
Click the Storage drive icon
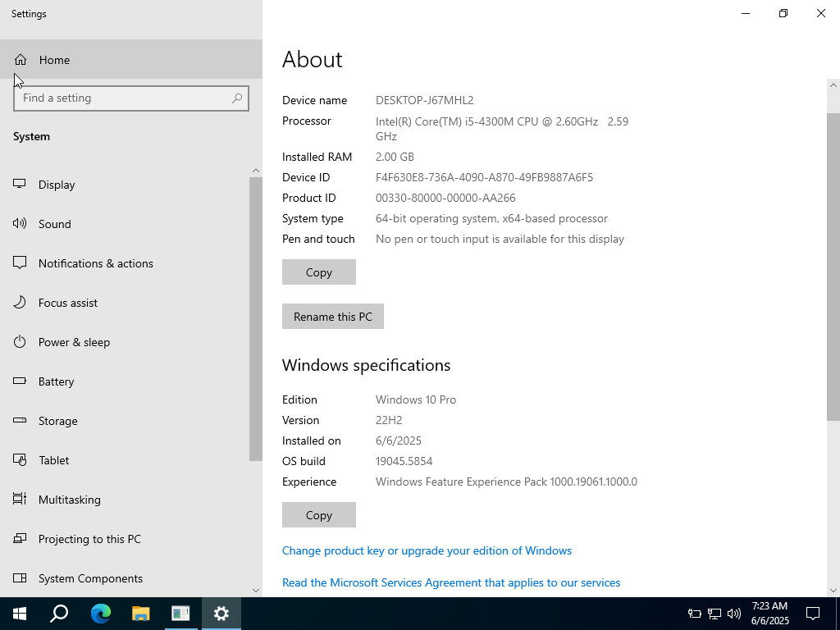point(20,420)
